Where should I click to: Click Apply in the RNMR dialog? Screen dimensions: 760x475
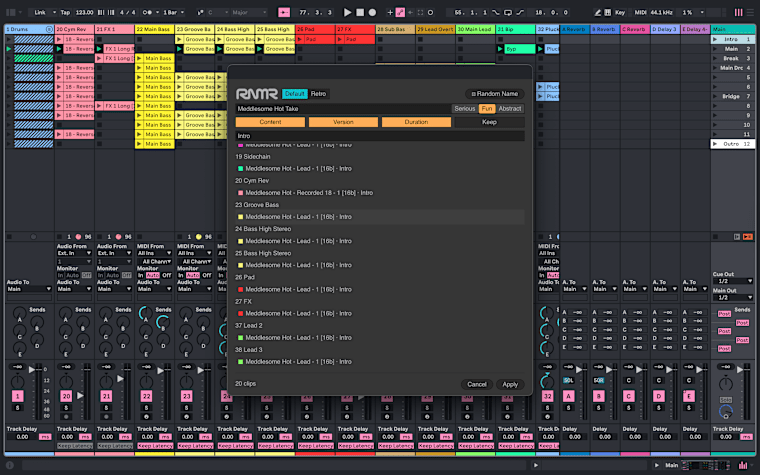point(510,384)
